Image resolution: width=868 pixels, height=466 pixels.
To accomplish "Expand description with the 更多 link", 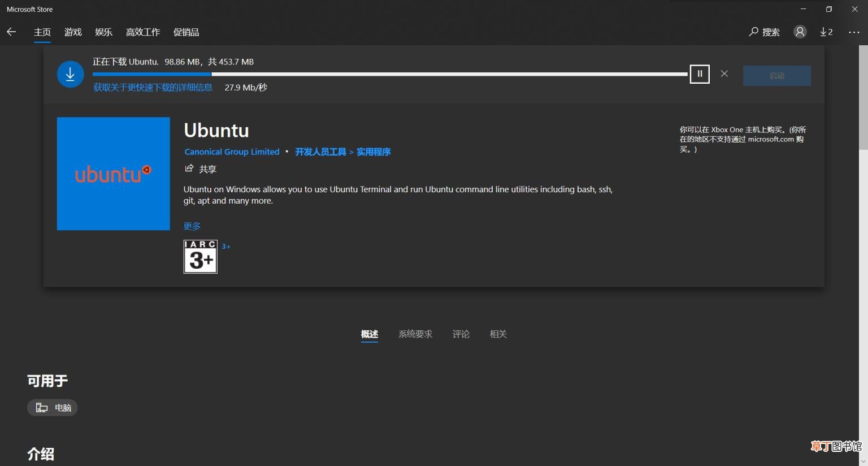I will pos(192,226).
